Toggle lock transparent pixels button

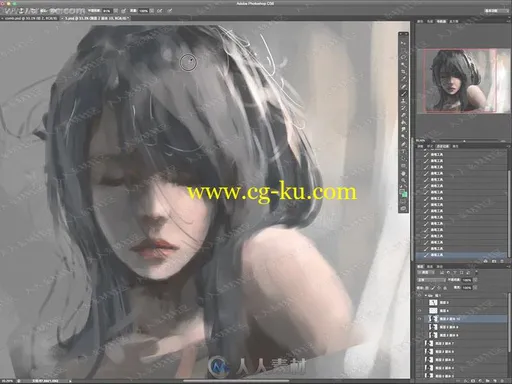[x=428, y=287]
